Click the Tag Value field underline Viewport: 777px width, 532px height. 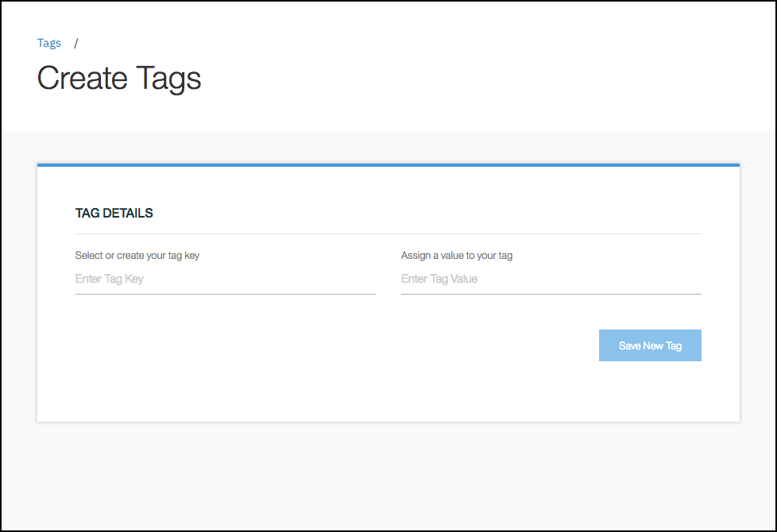pyautogui.click(x=551, y=294)
